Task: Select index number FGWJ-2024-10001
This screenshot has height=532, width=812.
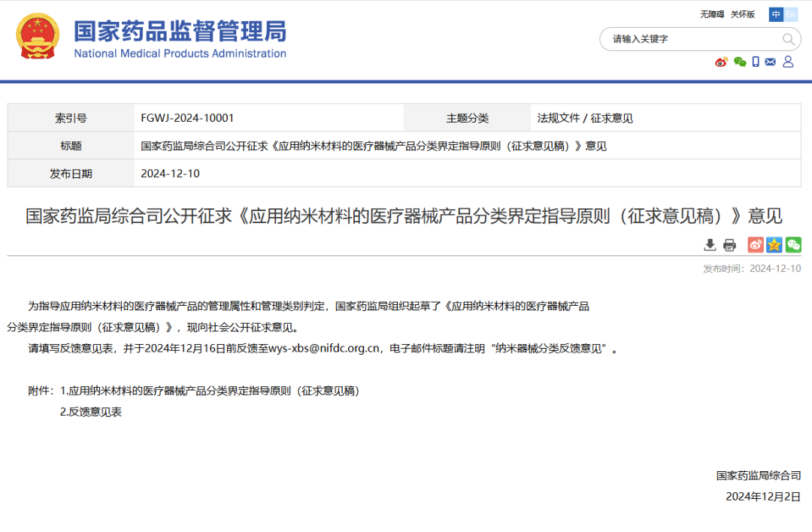Action: (x=187, y=118)
